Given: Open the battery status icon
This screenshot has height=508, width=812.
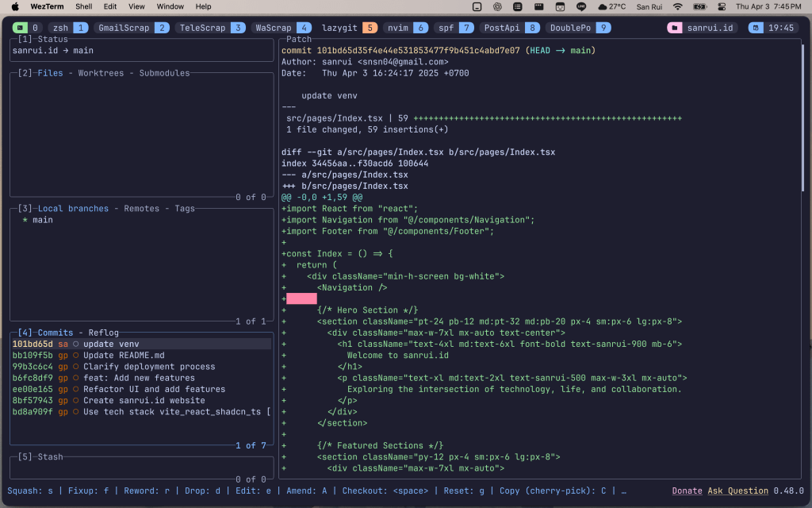Looking at the screenshot, I should tap(701, 6).
